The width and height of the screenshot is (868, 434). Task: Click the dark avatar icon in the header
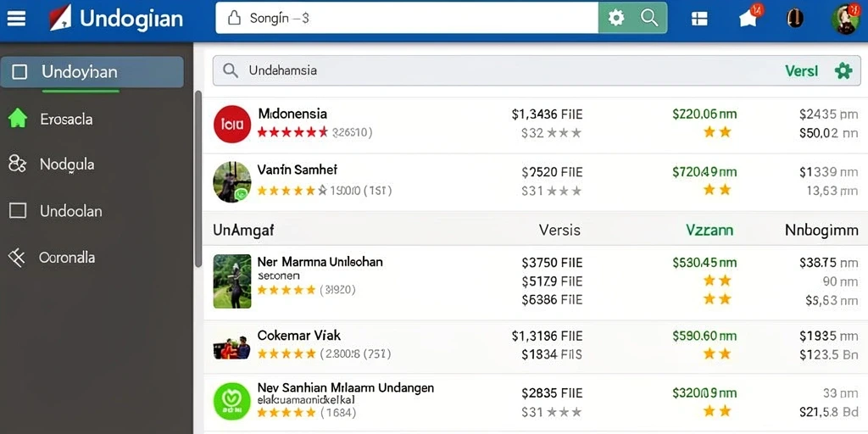[x=795, y=19]
